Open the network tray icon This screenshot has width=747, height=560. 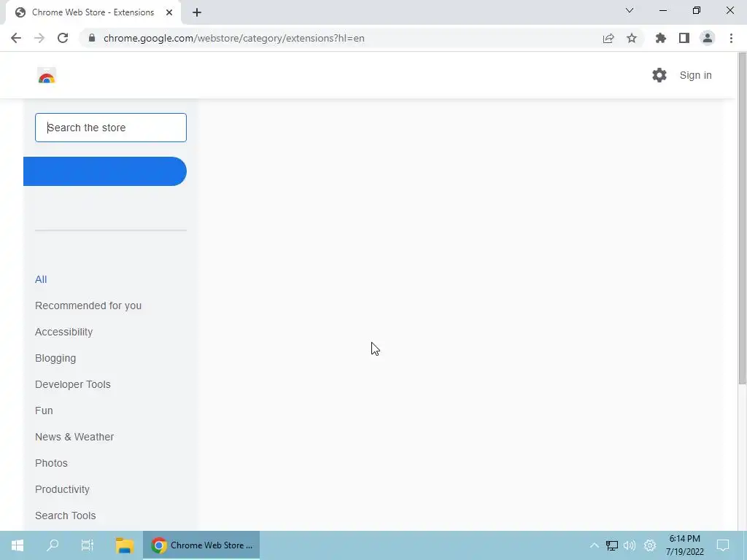[x=612, y=545]
